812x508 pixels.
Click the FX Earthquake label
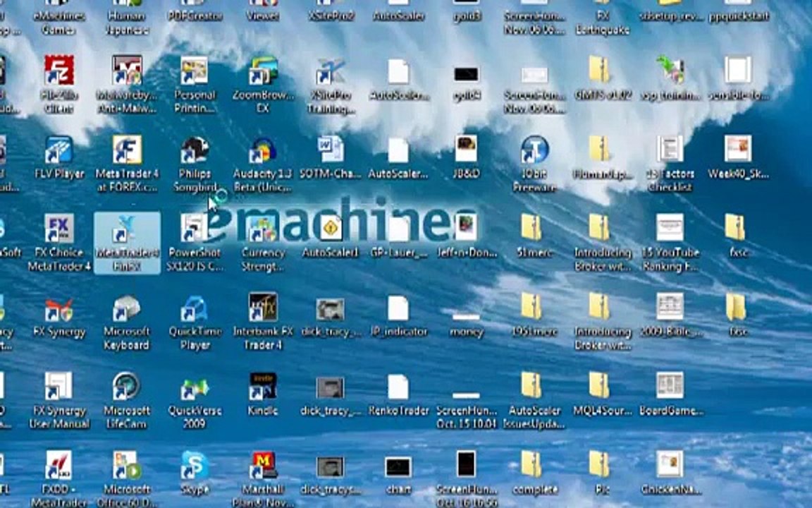click(x=602, y=23)
